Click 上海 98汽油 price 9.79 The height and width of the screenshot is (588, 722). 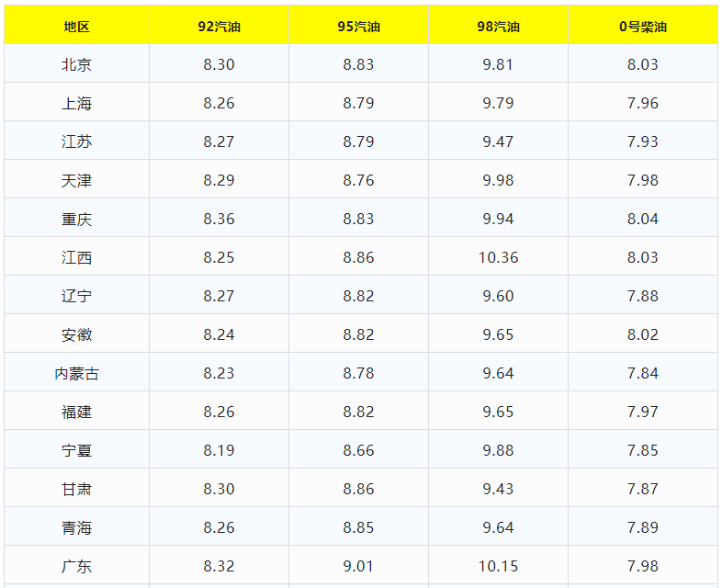[498, 103]
